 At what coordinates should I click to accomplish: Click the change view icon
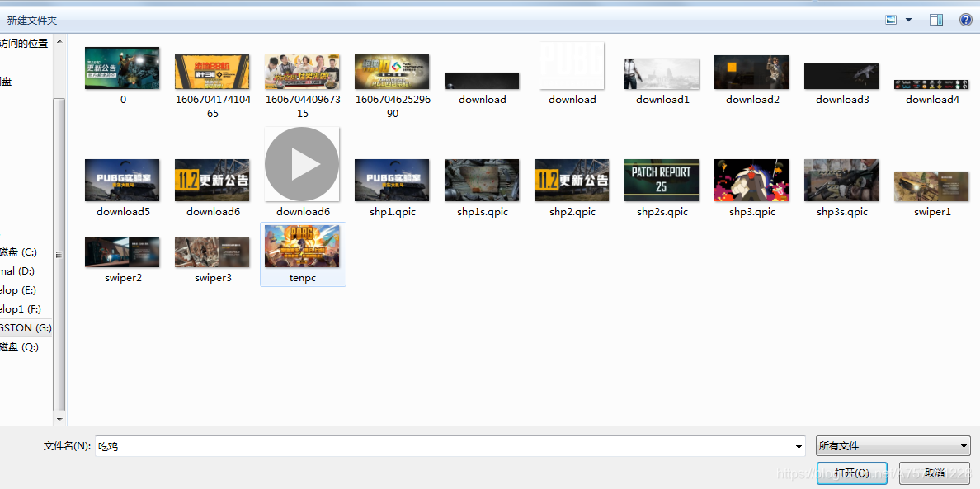click(x=891, y=21)
